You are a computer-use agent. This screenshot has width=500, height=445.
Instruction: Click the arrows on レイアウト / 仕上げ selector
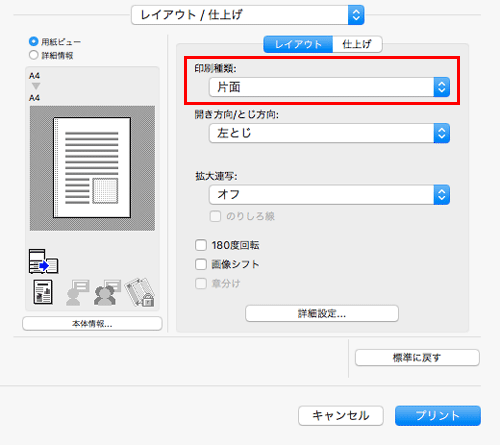pyautogui.click(x=356, y=15)
